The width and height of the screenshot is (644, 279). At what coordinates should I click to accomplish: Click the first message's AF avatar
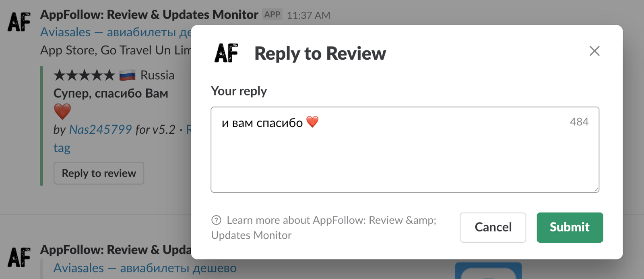[x=19, y=22]
